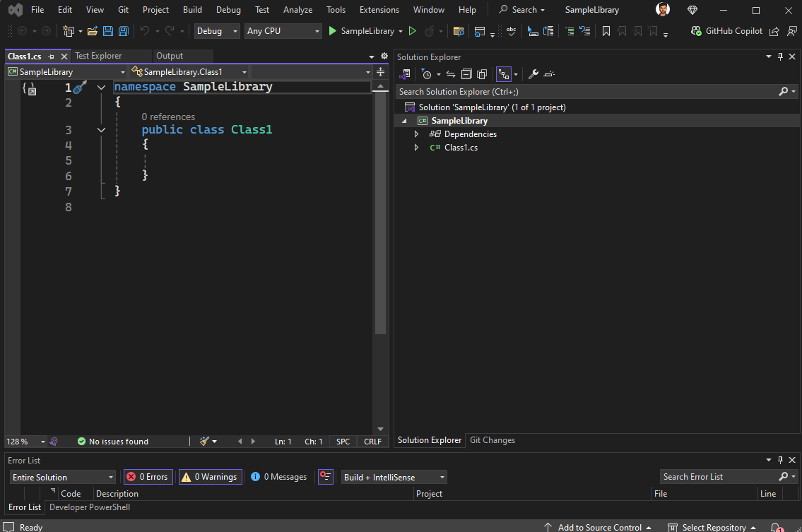Click the Send Feedback person icon
The height and width of the screenshot is (532, 802).
point(792,31)
